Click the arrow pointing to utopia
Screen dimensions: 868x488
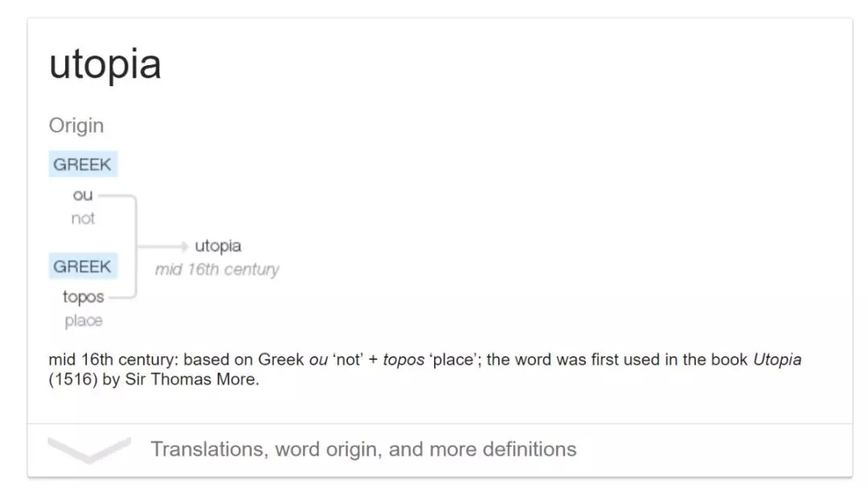click(164, 246)
